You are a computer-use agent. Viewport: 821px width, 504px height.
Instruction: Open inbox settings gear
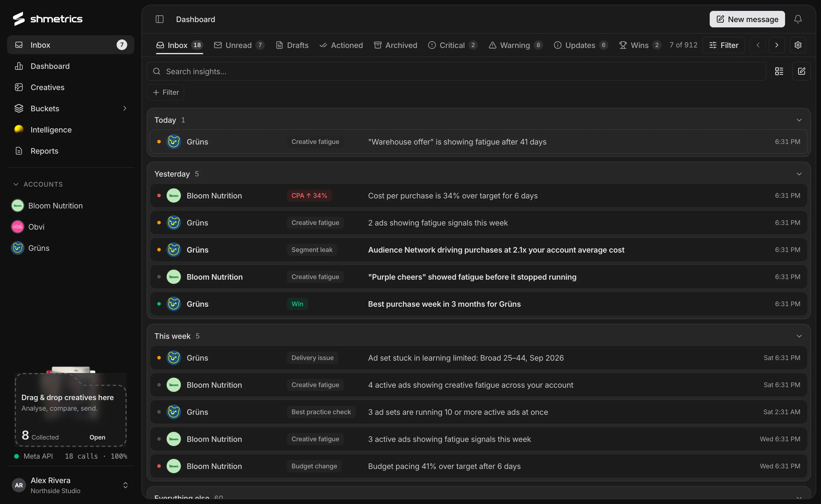coord(798,45)
